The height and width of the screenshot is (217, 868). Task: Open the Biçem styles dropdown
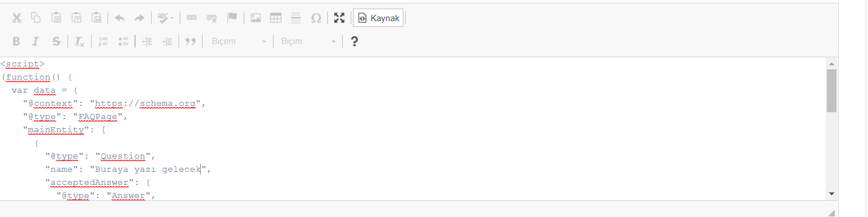click(239, 41)
